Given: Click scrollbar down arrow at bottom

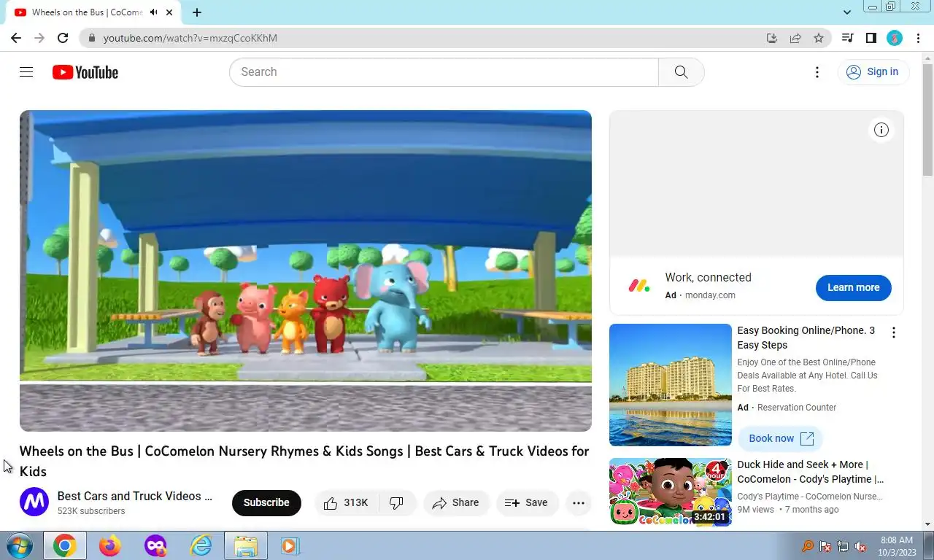Looking at the screenshot, I should (x=927, y=524).
